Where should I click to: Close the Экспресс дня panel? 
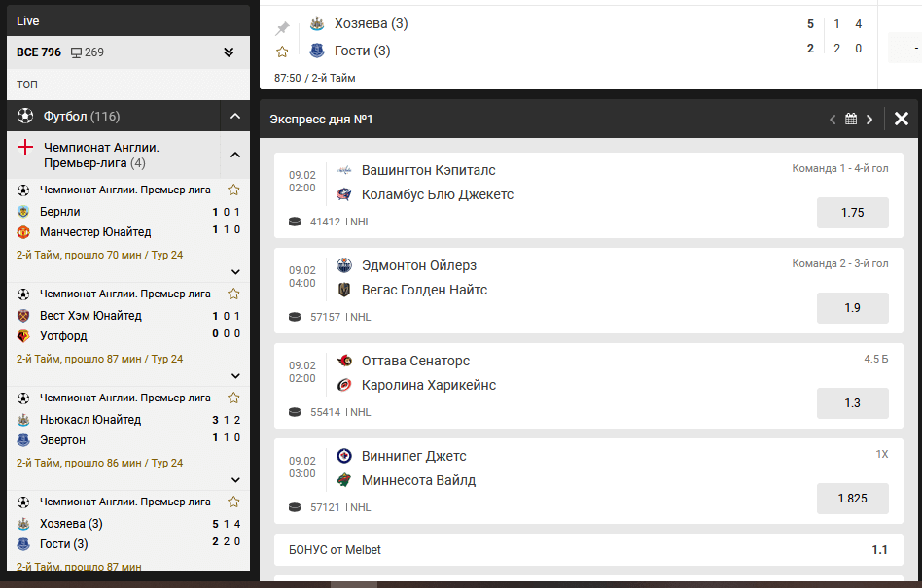point(902,119)
